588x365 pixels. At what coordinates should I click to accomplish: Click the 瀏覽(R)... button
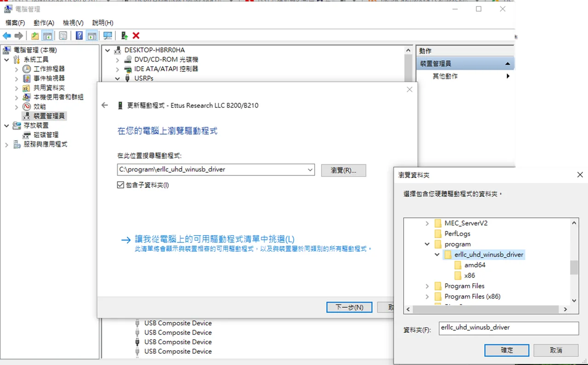[344, 170]
